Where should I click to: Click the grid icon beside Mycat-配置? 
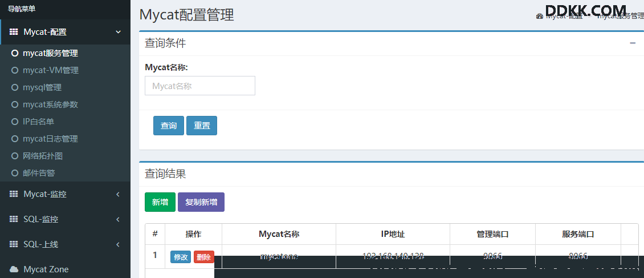[14, 32]
